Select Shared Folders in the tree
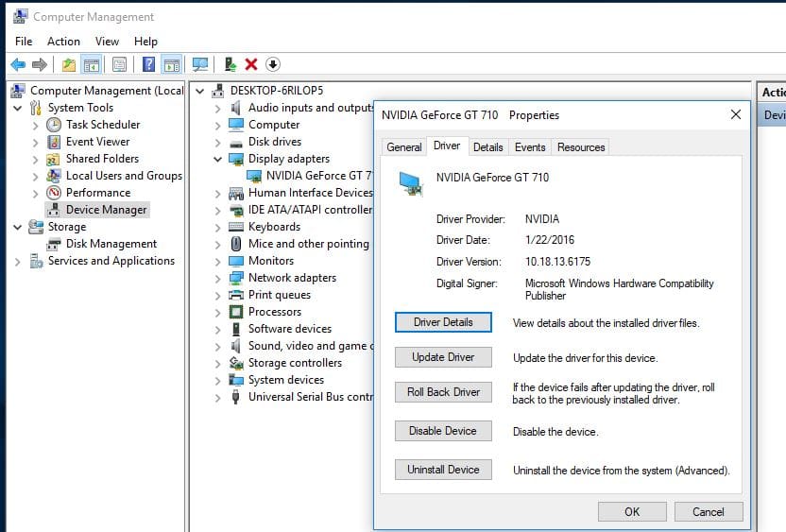786x532 pixels. pos(102,159)
